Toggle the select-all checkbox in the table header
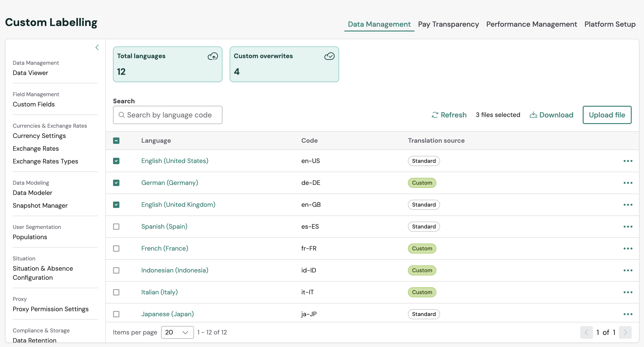644x347 pixels. point(116,141)
